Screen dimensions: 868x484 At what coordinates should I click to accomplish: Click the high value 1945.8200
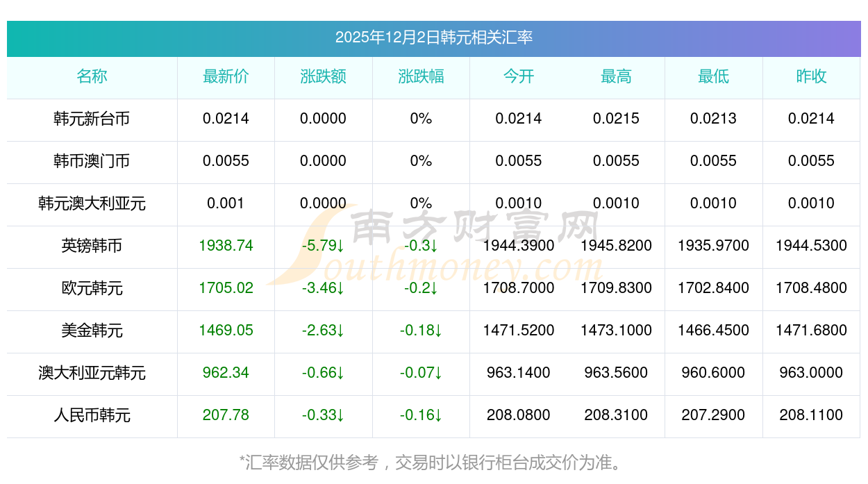point(616,246)
